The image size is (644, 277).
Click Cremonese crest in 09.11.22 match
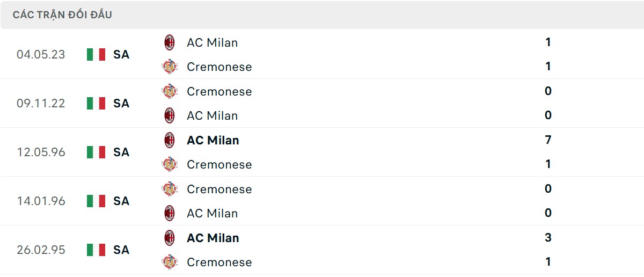coord(170,91)
